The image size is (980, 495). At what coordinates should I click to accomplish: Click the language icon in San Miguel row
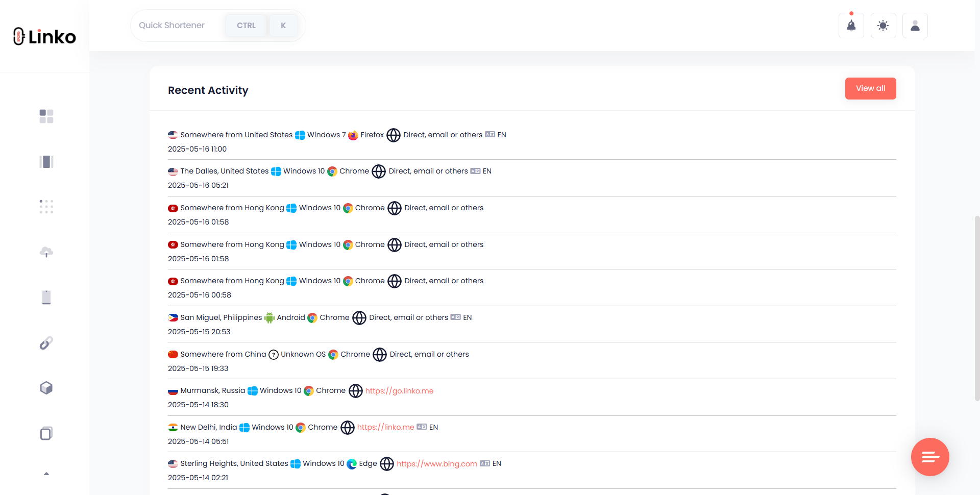click(x=456, y=317)
